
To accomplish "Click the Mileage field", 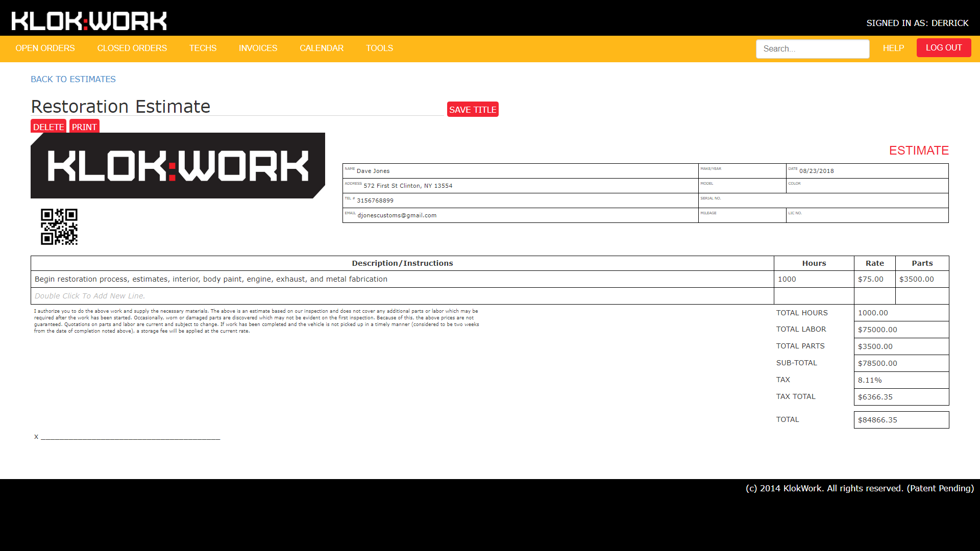I will (x=742, y=215).
